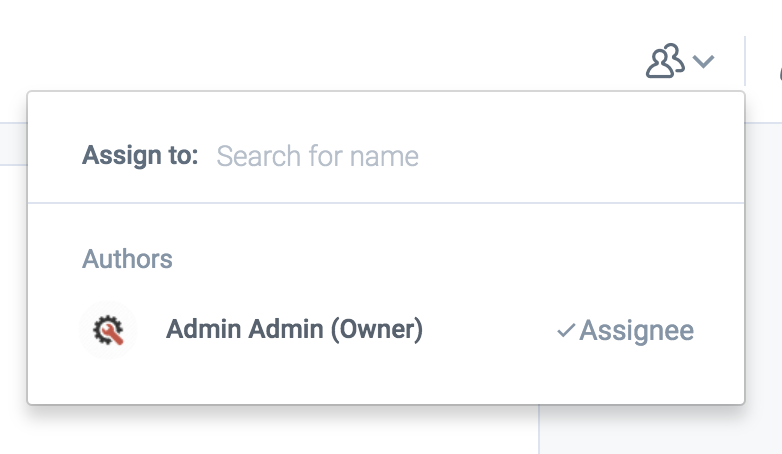Screen dimensions: 782x454
Task: Expand the chevron beside the people icon
Action: (x=704, y=62)
